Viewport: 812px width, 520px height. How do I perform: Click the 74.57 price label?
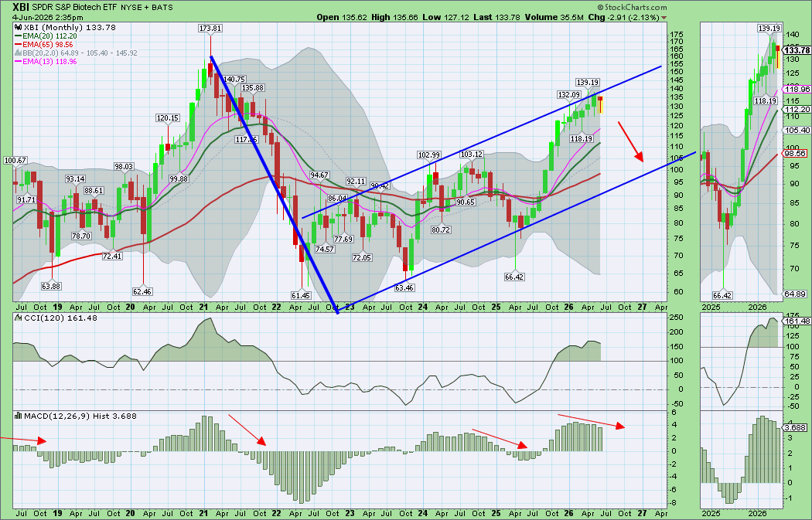[x=324, y=249]
